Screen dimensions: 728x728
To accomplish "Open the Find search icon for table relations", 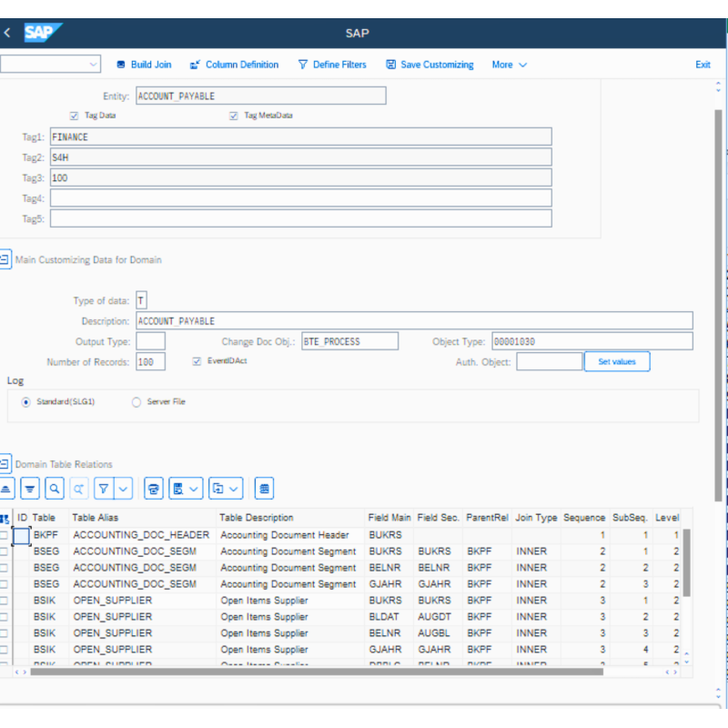I will [55, 488].
